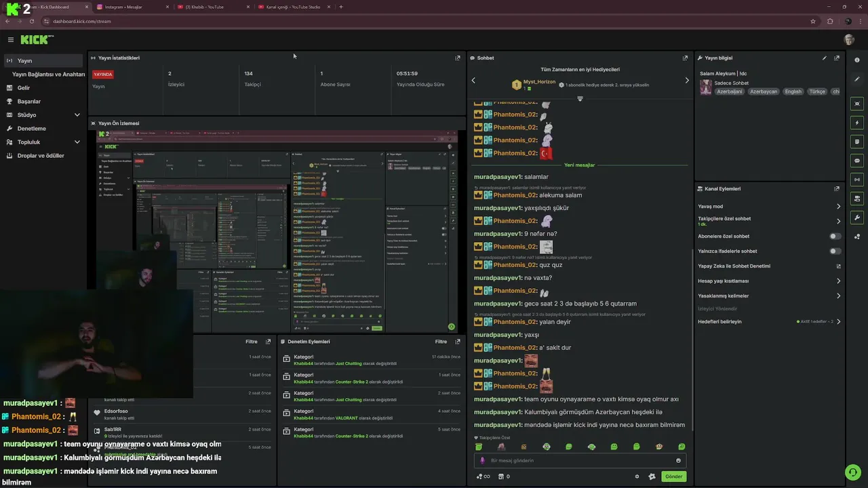Screen dimensions: 868x488
Task: Open Filtre in Denetim Eylemleri panel
Action: pos(441,342)
